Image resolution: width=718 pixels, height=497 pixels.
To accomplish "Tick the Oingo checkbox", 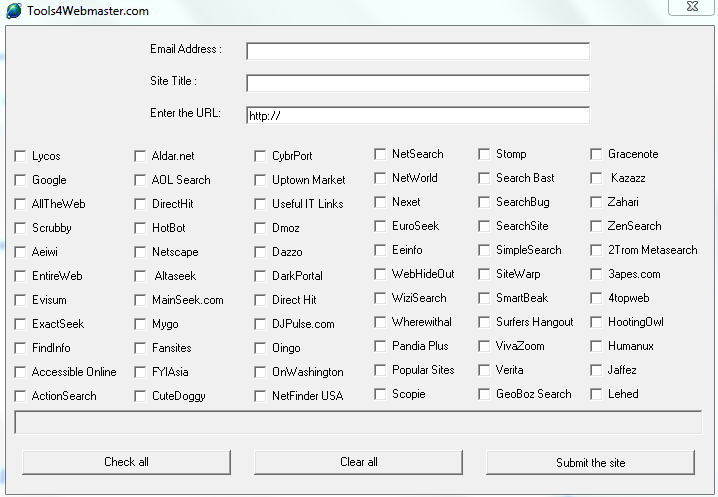I will (x=260, y=348).
